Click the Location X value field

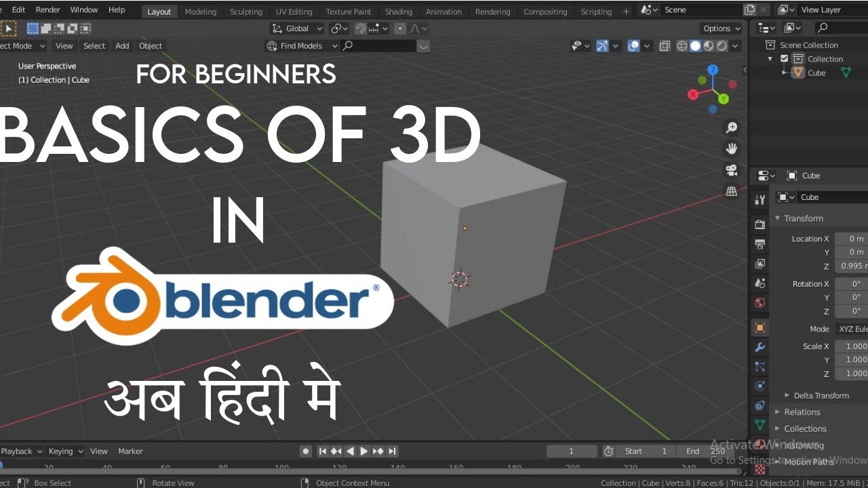click(x=852, y=239)
